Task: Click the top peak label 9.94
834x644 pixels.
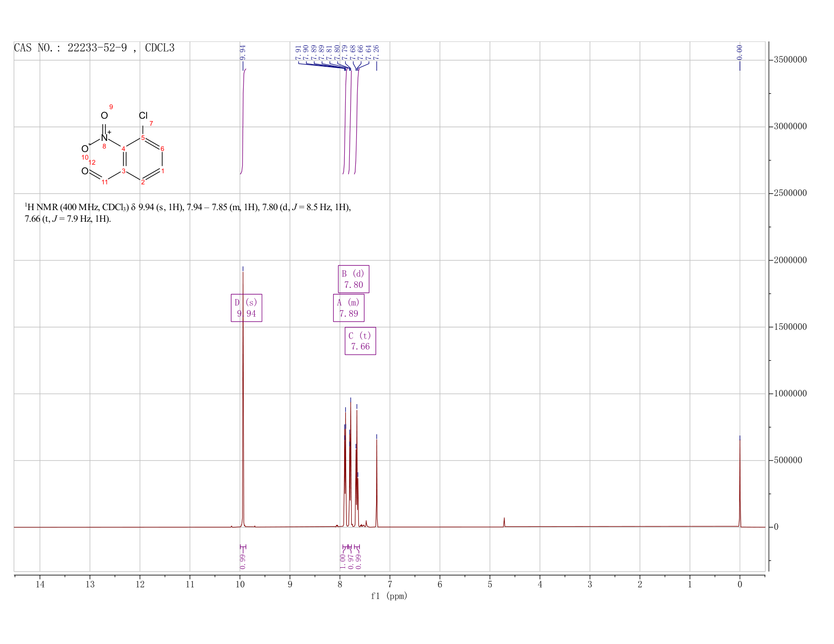Action: coord(243,52)
